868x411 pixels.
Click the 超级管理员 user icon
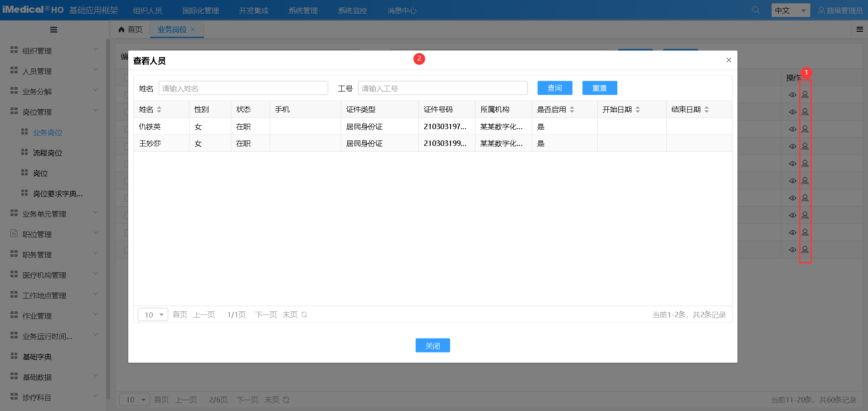[x=821, y=10]
